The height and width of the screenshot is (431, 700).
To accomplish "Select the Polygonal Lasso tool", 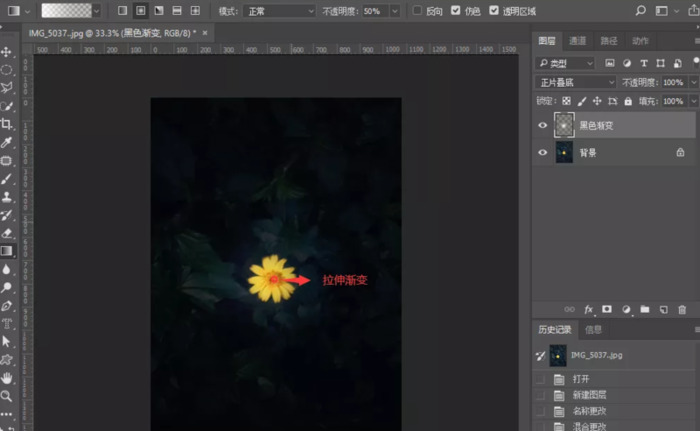I will pos(6,88).
